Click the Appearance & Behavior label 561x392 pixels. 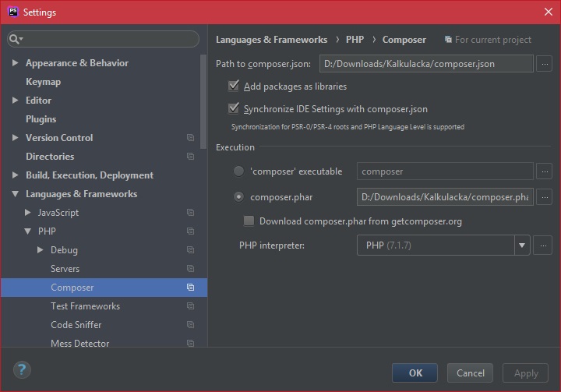pyautogui.click(x=77, y=63)
